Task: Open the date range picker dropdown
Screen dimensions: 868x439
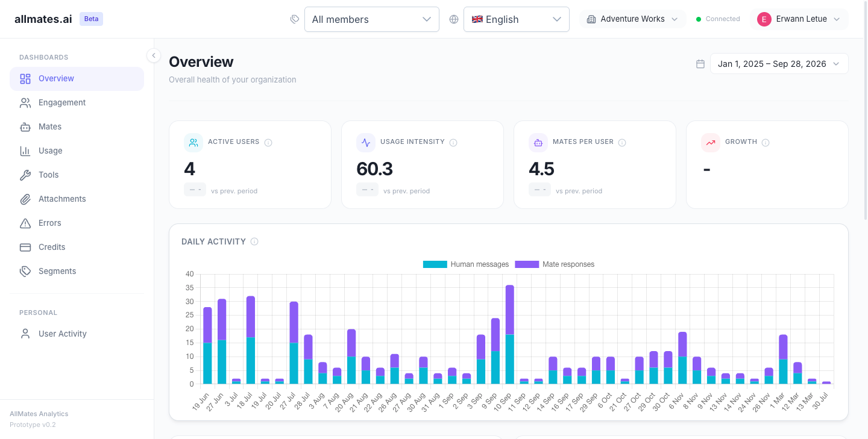Action: (x=779, y=64)
